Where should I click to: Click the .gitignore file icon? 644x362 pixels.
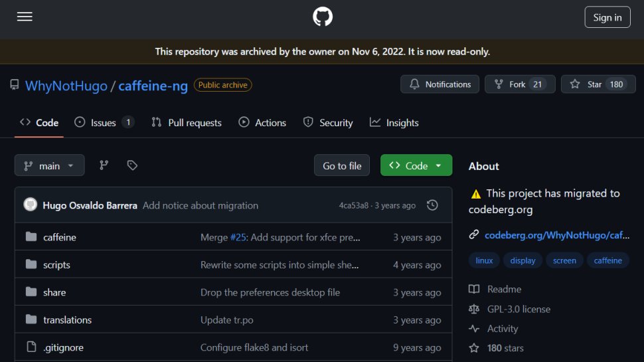tap(31, 347)
